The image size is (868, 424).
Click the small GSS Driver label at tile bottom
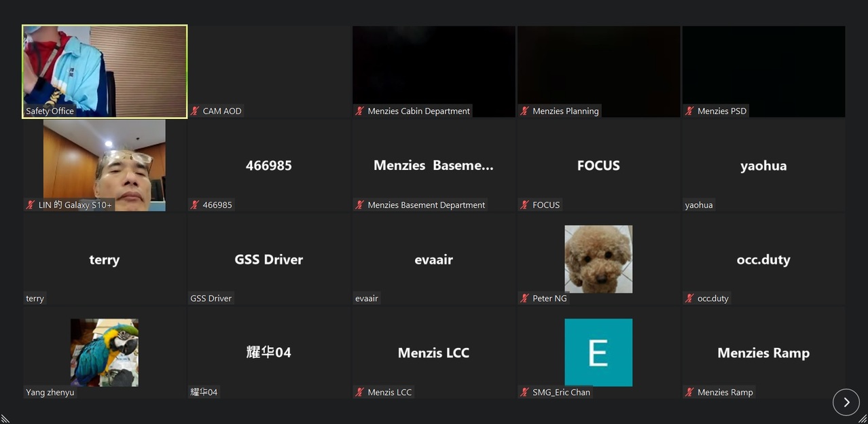pos(211,298)
